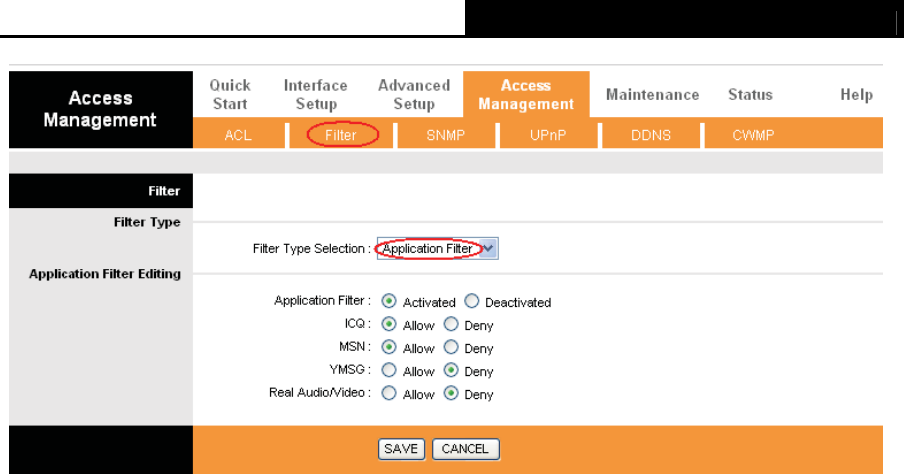Screen dimensions: 904x474
Task: Click the SAVE button
Action: click(401, 449)
